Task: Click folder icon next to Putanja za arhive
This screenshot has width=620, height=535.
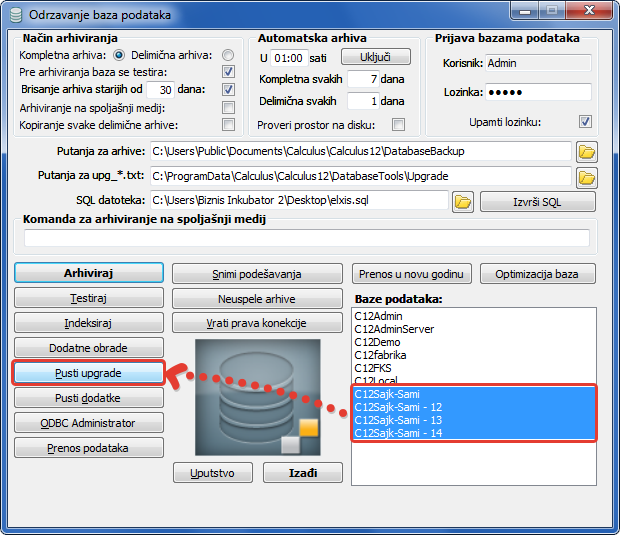Action: coord(586,152)
